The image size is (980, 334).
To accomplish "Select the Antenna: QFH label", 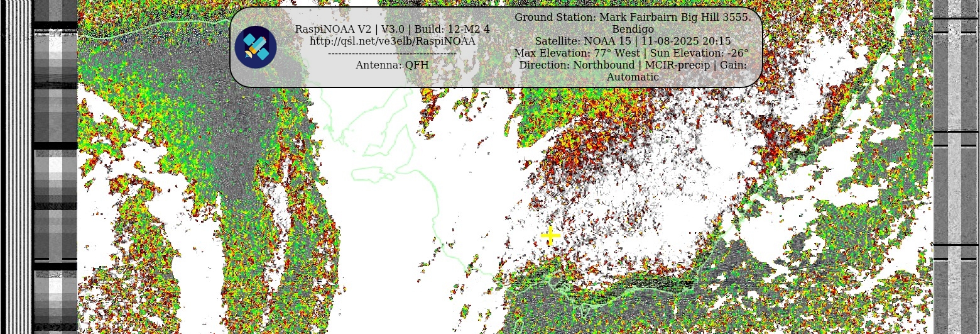I will (392, 65).
